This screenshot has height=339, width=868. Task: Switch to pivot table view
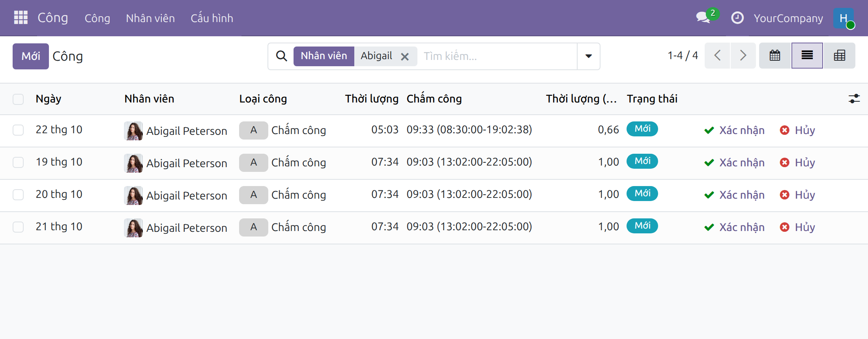click(x=839, y=56)
